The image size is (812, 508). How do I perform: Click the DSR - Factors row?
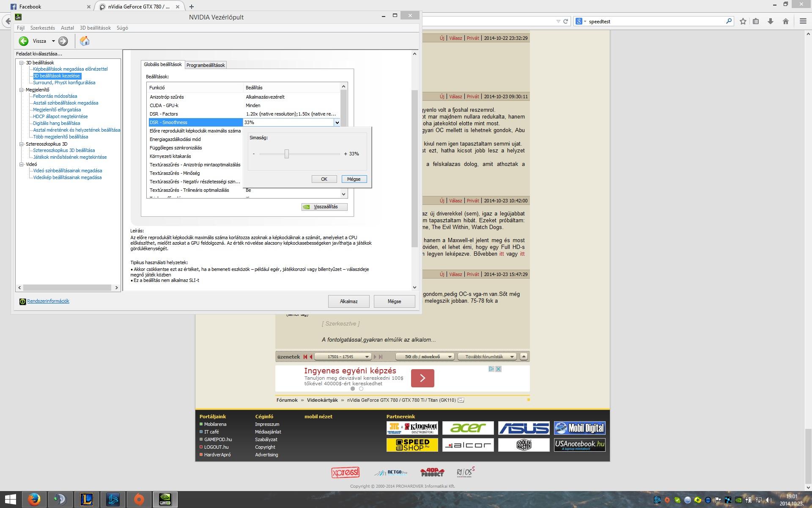pos(244,114)
